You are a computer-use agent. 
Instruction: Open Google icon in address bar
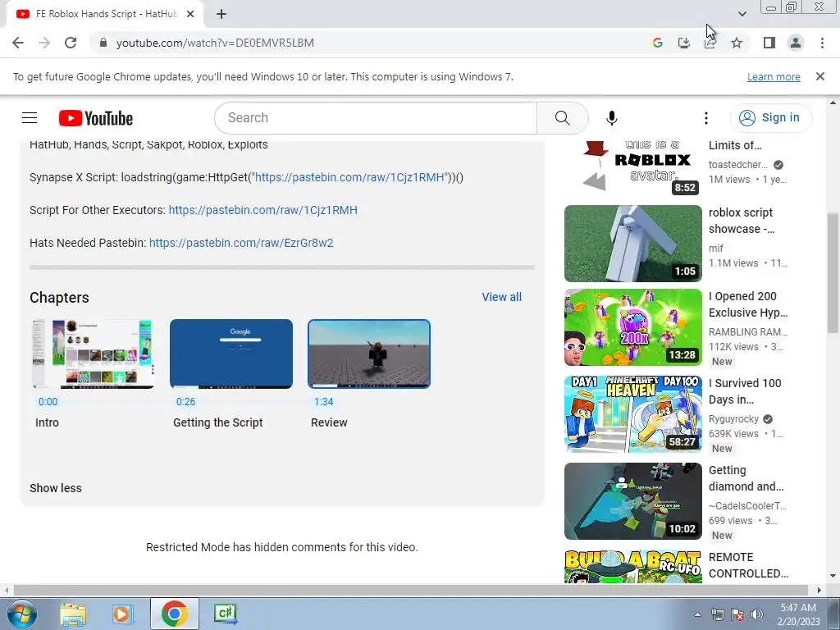pos(658,43)
